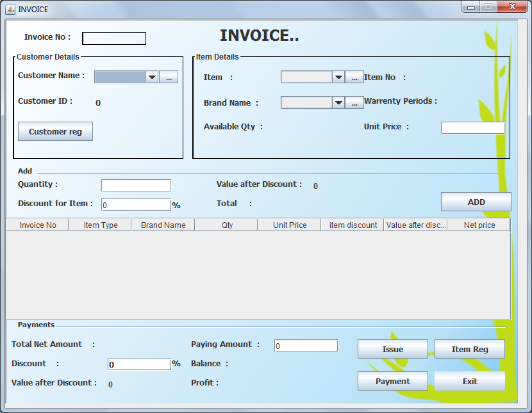Screen dimensions: 532x413
Task: Click the Unit Price input box
Action: tap(472, 127)
